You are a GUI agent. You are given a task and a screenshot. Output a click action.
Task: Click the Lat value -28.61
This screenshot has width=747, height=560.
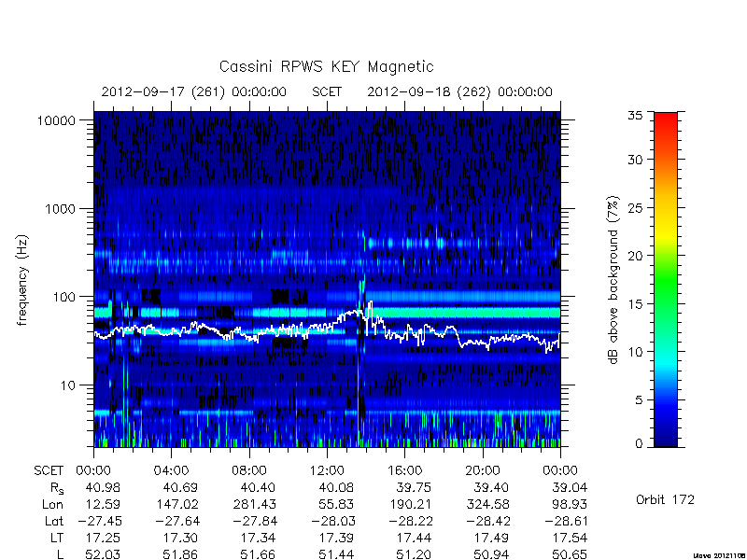tap(566, 522)
